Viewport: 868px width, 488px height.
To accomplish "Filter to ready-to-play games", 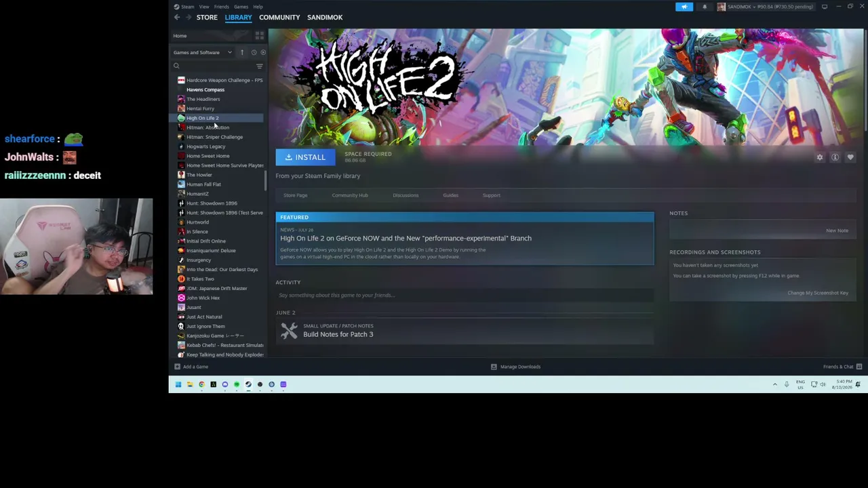I will pyautogui.click(x=263, y=52).
